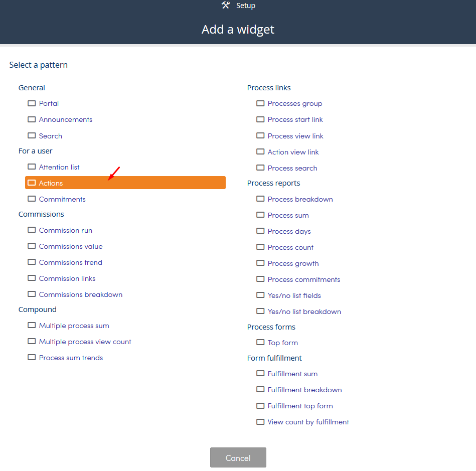Choose the Attention list widget pattern
476x471 pixels.
coord(59,167)
